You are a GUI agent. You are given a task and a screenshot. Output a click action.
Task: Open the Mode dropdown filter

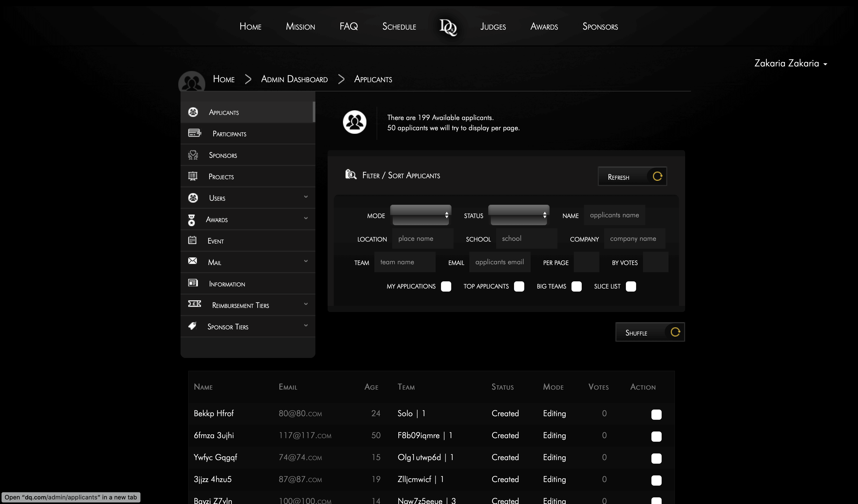coord(421,215)
